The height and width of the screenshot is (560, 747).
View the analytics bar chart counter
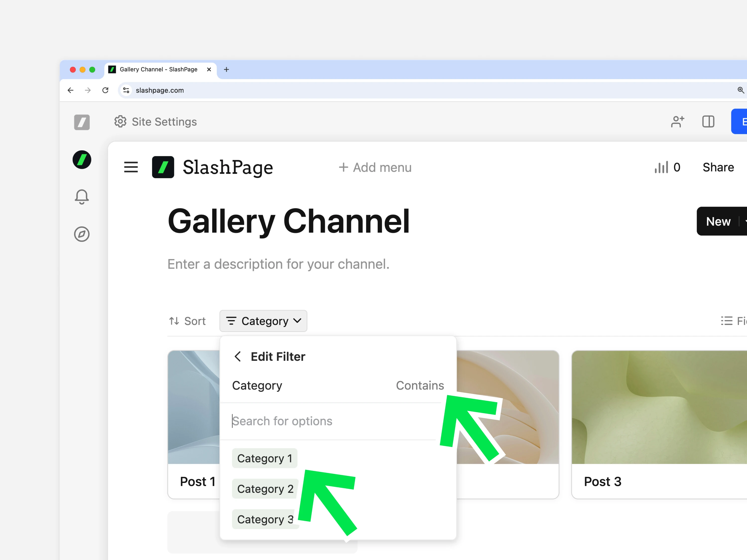(667, 167)
